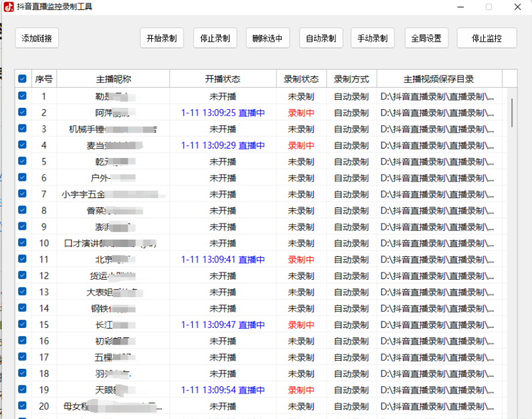This screenshot has width=532, height=419.
Task: Click 未录制 status in row 5
Action: (301, 161)
